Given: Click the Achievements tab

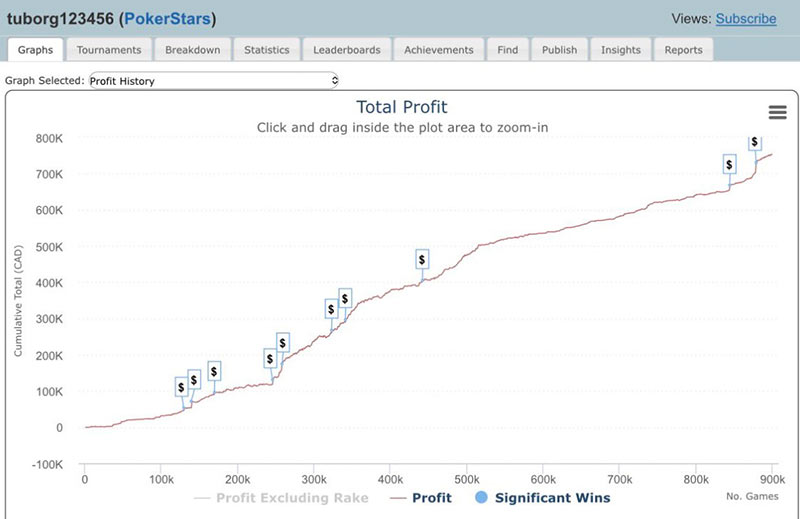Looking at the screenshot, I should tap(439, 50).
